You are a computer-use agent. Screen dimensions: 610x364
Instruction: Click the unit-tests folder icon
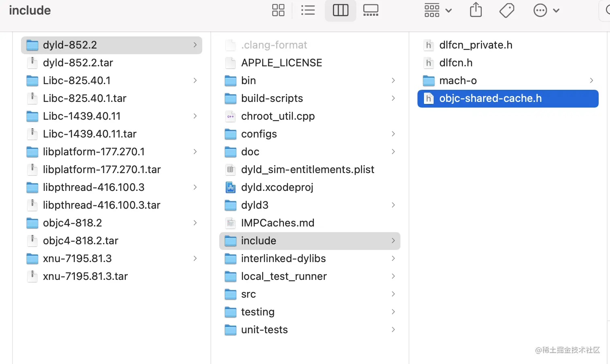(x=231, y=330)
